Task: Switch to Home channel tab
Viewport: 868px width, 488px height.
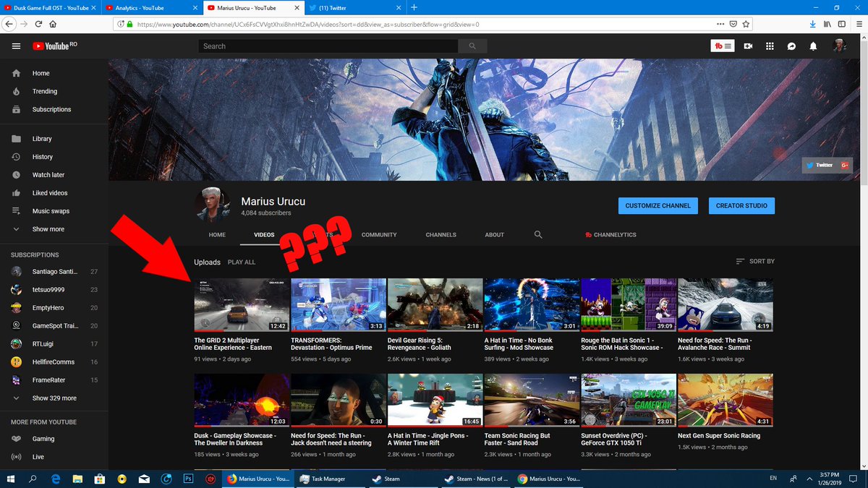Action: click(217, 235)
